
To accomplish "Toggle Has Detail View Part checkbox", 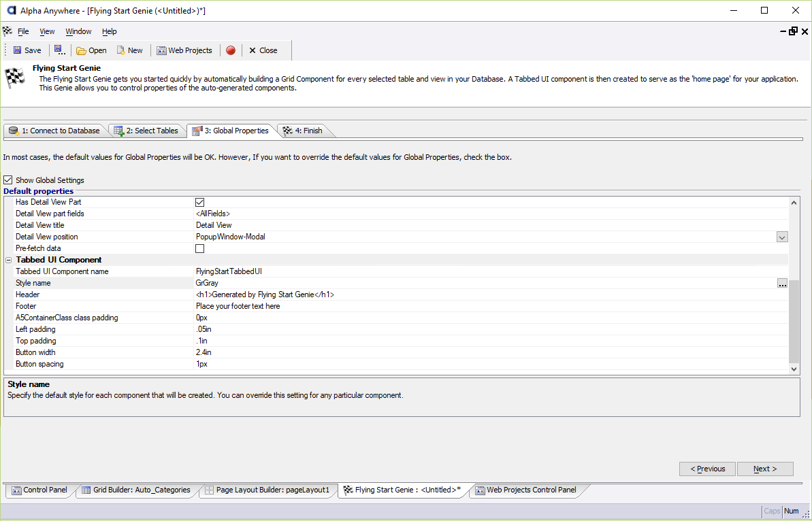I will pos(200,202).
